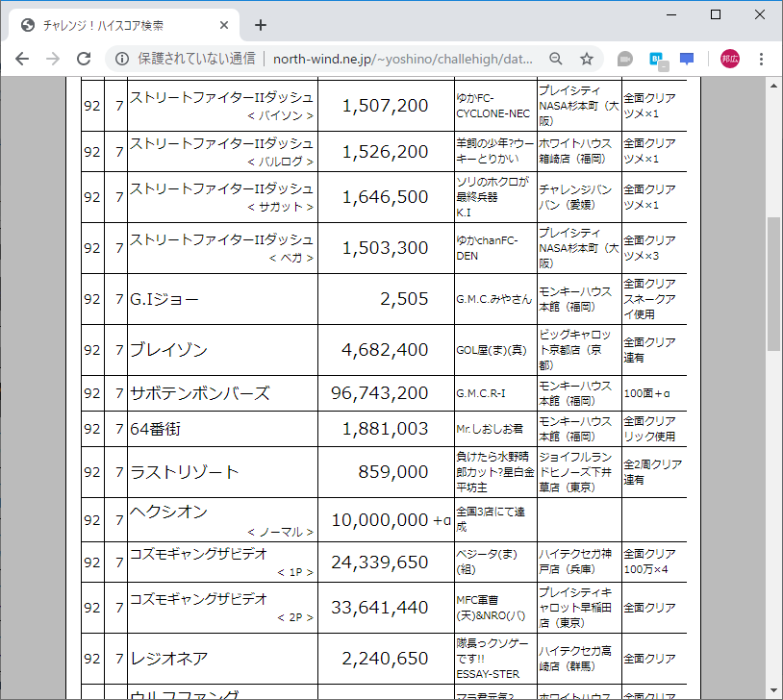Image resolution: width=783 pixels, height=700 pixels.
Task: Open a new tab with plus button
Action: point(260,25)
